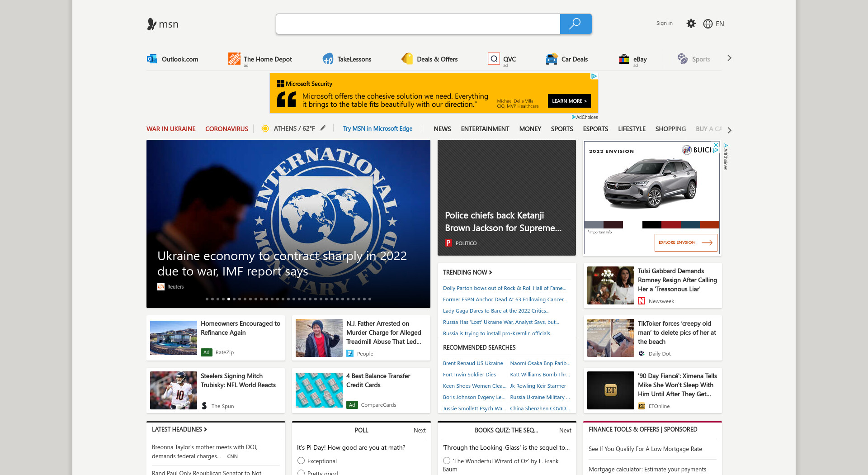Click the Learn More button on the ad
The width and height of the screenshot is (868, 475).
click(x=569, y=101)
